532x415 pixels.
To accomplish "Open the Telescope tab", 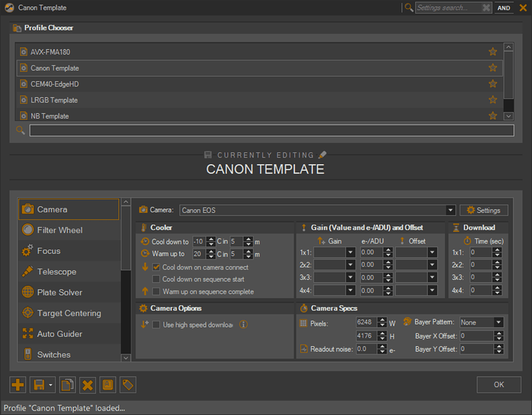I will pos(69,271).
